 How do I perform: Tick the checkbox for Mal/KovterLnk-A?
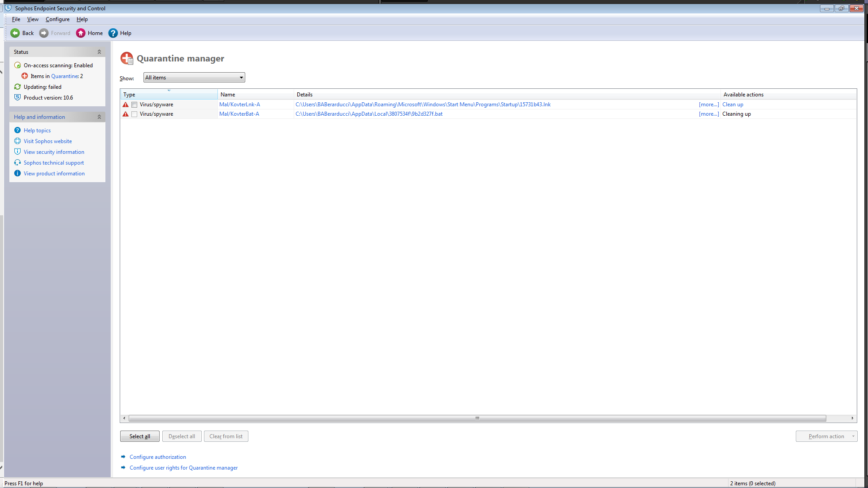point(134,105)
